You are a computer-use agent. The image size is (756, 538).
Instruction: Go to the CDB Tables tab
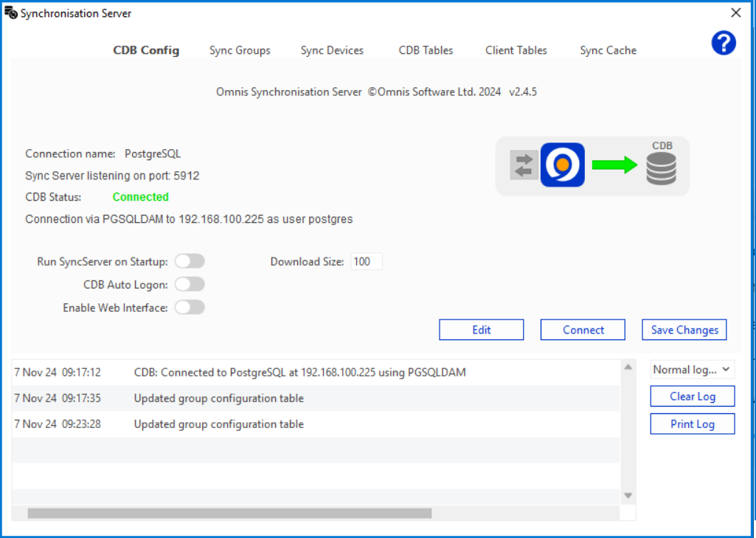pos(426,50)
